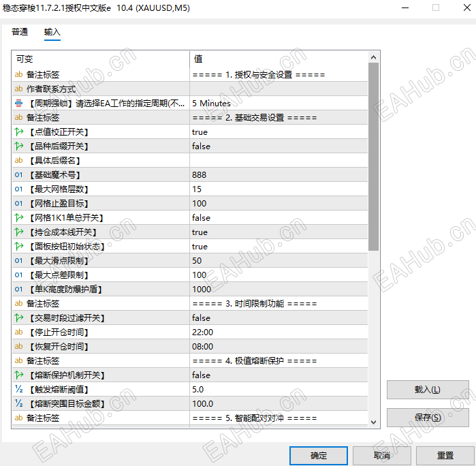Select the empty 【具体后缀名】 value cell

(x=279, y=160)
